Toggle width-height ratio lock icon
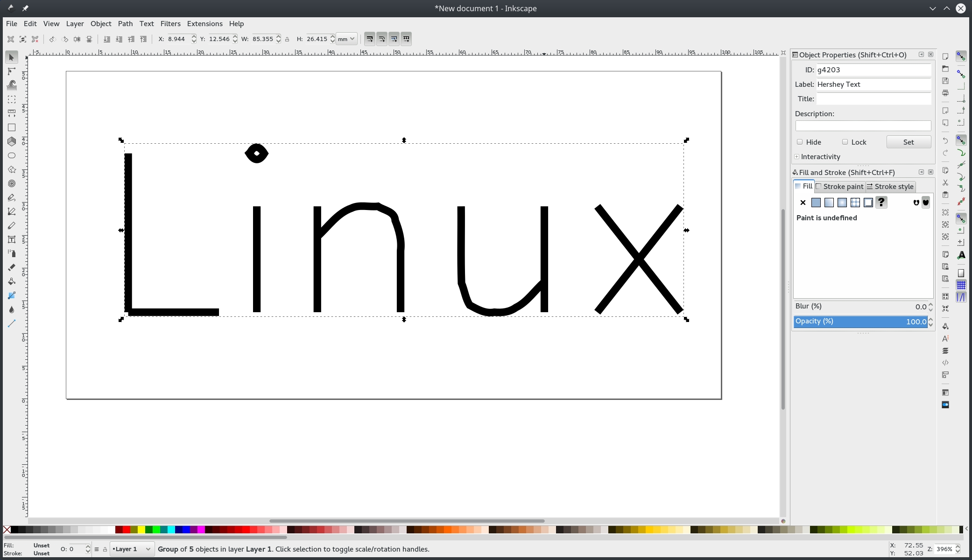 click(x=287, y=39)
